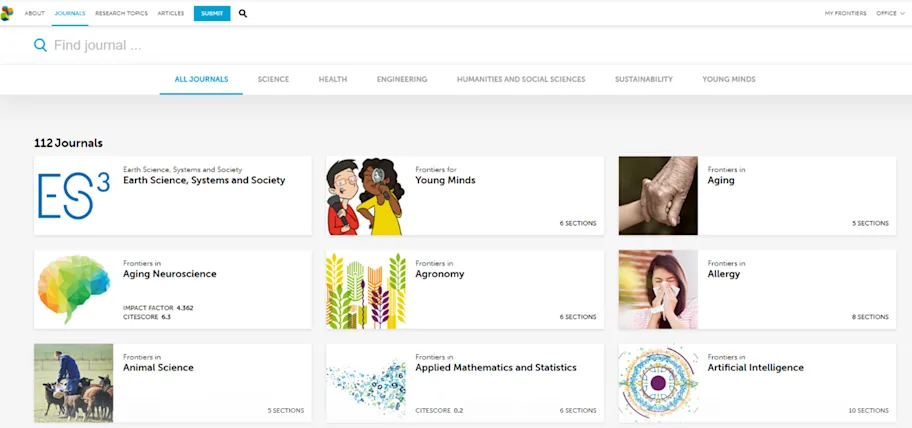The image size is (912, 428).
Task: Click '6 SECTIONS' on Young Minds card
Action: click(578, 223)
